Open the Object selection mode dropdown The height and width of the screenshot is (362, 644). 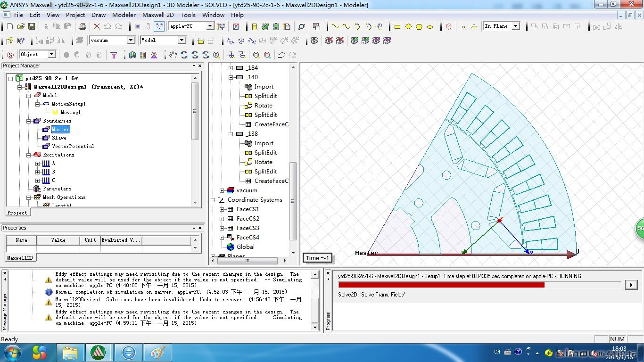click(52, 55)
